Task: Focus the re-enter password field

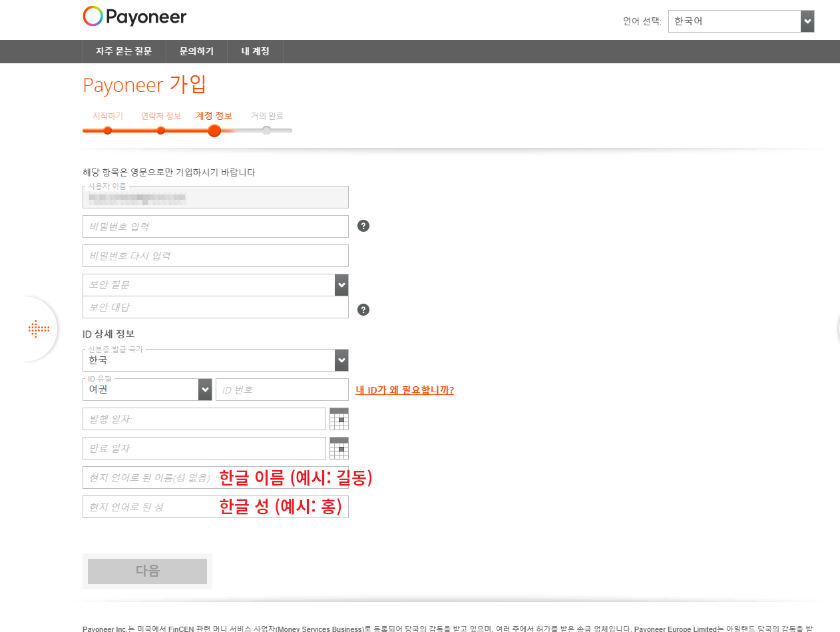Action: pyautogui.click(x=216, y=256)
